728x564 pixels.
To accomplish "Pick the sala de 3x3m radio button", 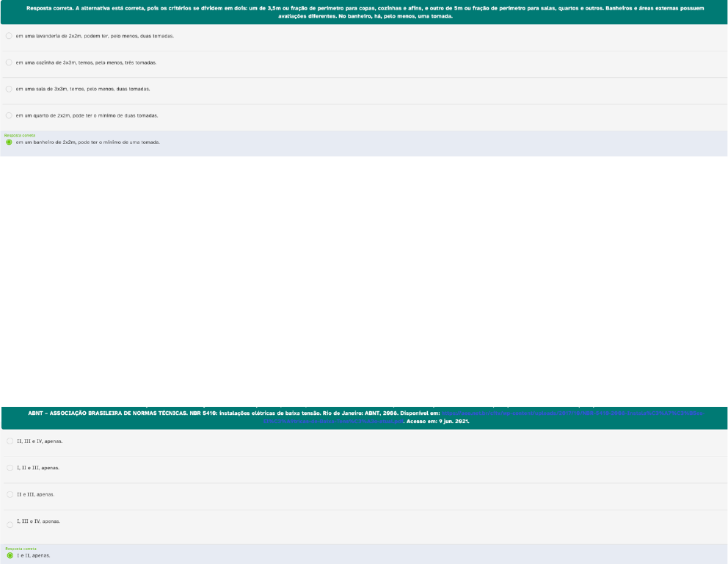I will tap(9, 89).
